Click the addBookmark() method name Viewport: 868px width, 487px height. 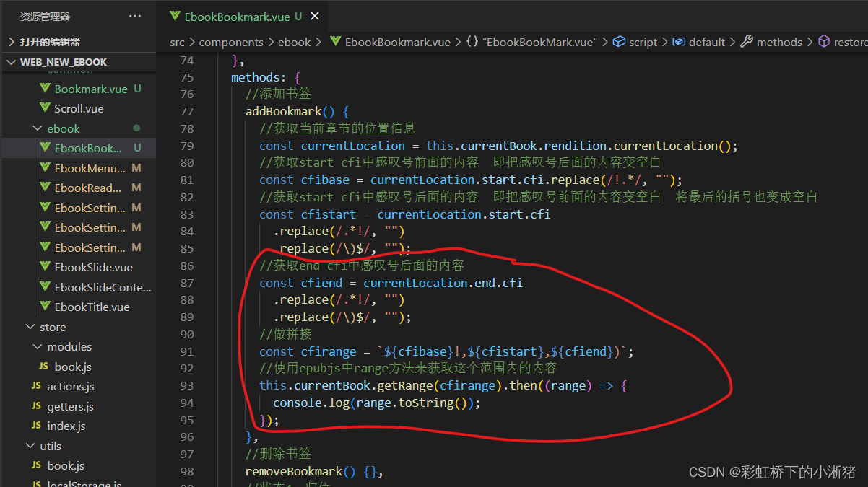(284, 111)
